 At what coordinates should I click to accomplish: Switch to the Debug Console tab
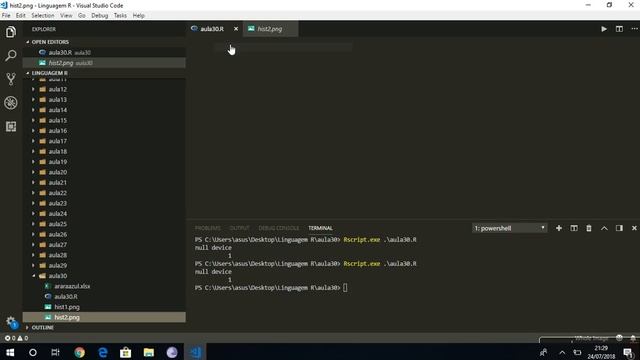(x=279, y=228)
